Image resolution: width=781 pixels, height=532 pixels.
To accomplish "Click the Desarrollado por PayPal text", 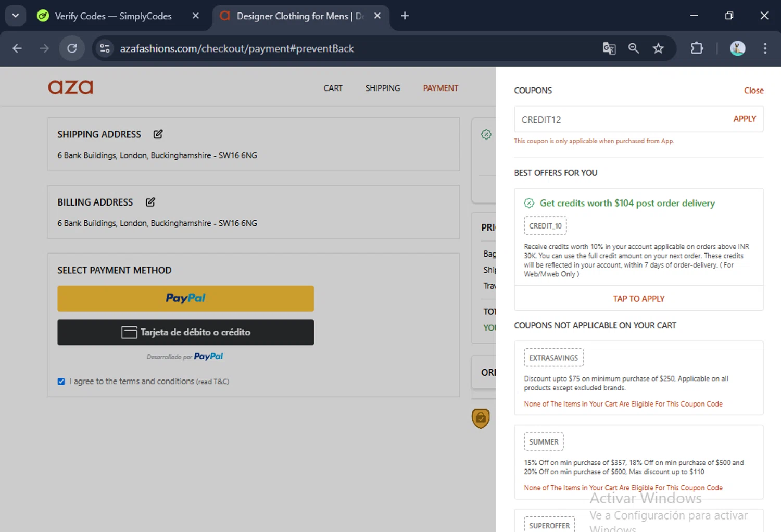I will [185, 357].
